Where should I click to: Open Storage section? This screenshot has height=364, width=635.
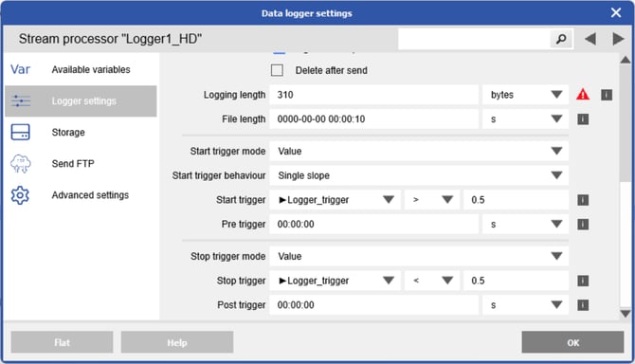(81, 133)
